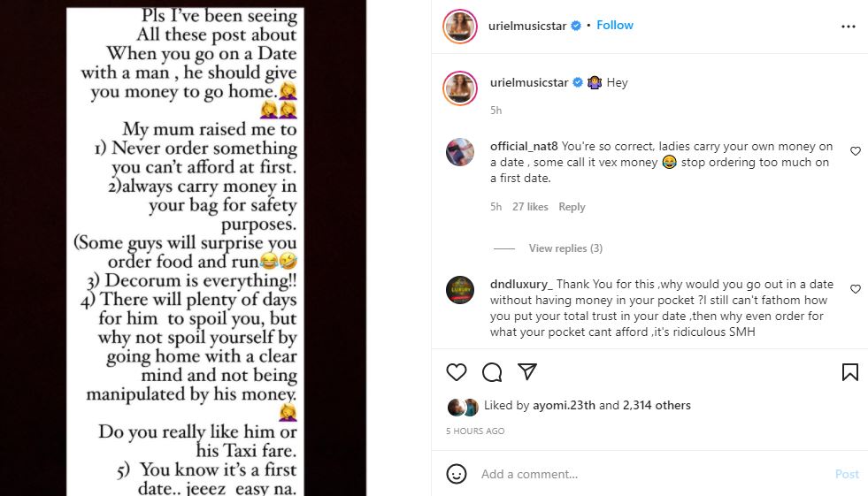Save the post with the bookmark icon
The height and width of the screenshot is (496, 868).
click(849, 372)
